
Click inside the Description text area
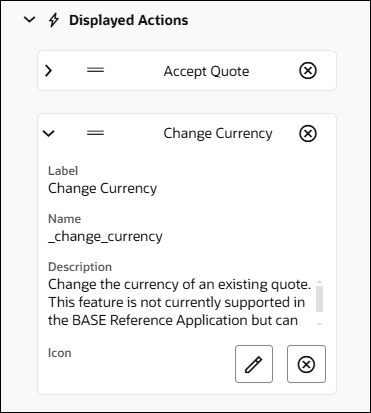point(180,302)
